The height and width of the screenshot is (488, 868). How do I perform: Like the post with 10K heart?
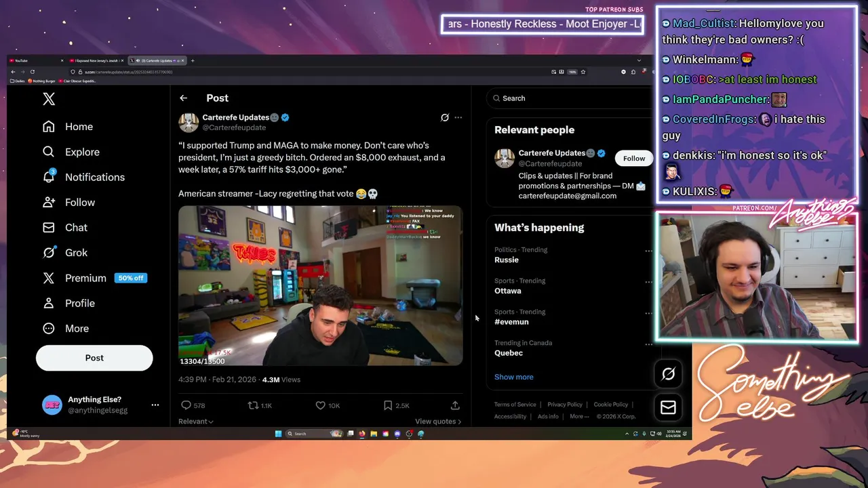click(320, 405)
